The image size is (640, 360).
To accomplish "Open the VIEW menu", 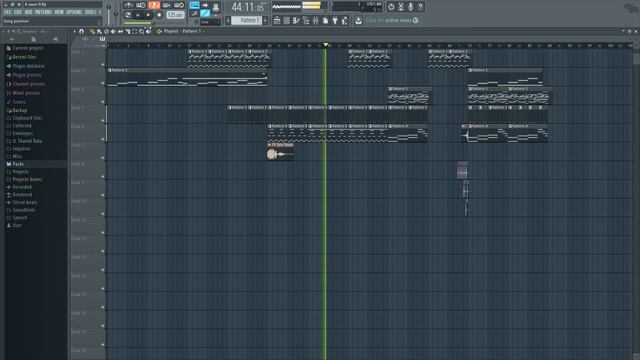I will (59, 13).
